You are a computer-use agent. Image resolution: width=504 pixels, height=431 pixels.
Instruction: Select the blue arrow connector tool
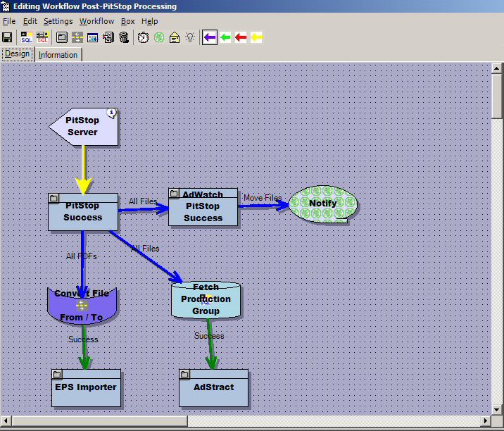click(x=209, y=37)
